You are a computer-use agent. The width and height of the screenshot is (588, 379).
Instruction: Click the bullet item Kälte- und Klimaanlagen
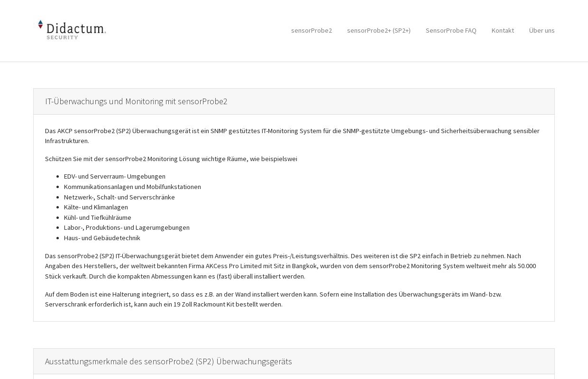(96, 207)
